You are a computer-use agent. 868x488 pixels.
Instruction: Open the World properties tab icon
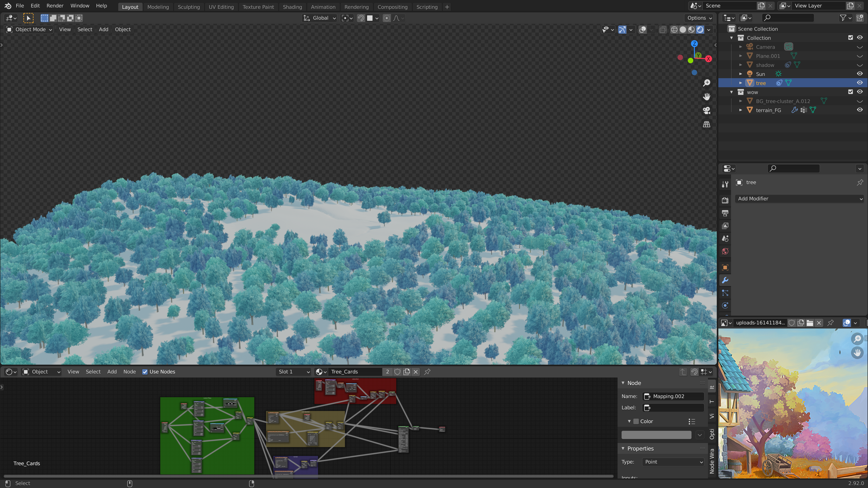coord(725,251)
